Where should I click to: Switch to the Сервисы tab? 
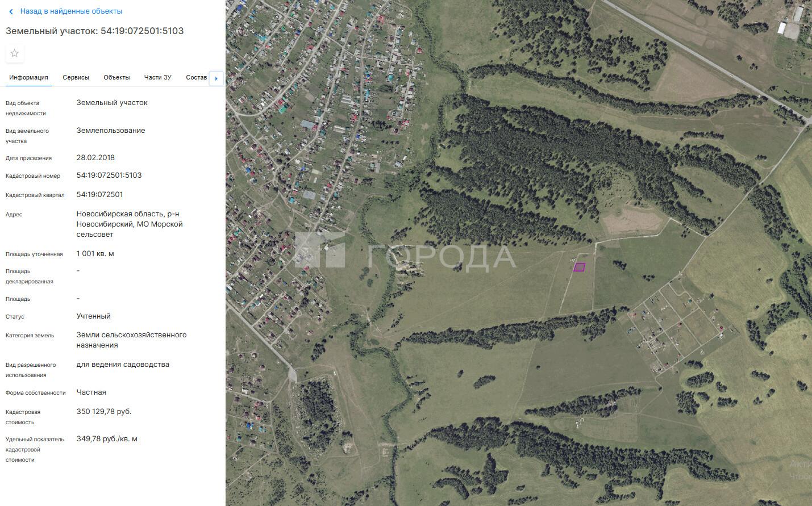76,77
